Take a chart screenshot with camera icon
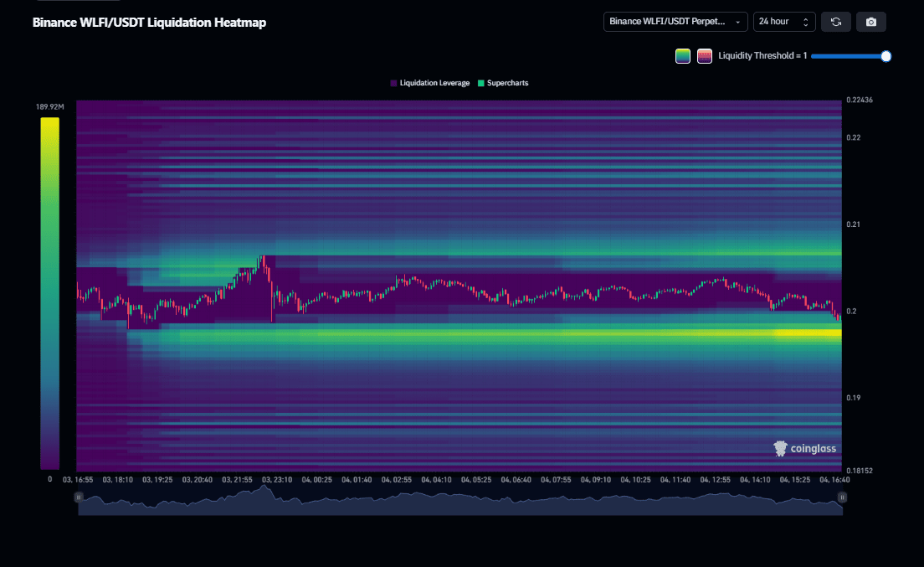The width and height of the screenshot is (924, 567). click(x=870, y=22)
